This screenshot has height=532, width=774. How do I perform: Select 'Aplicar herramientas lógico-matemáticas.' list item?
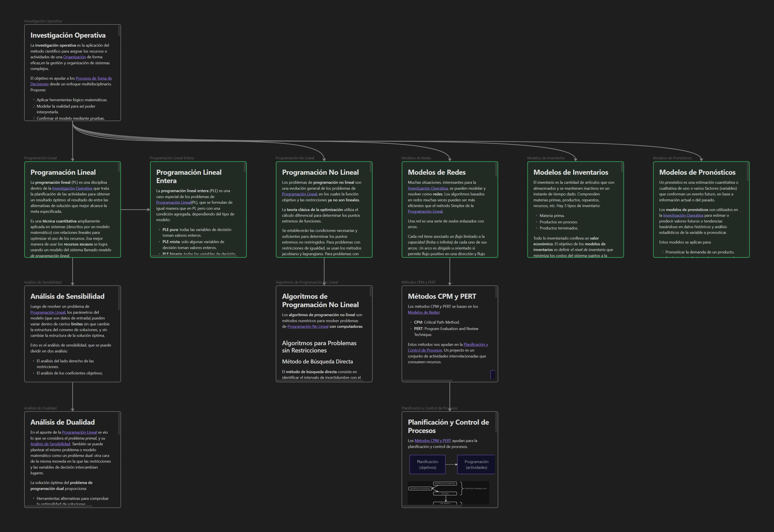pos(72,100)
